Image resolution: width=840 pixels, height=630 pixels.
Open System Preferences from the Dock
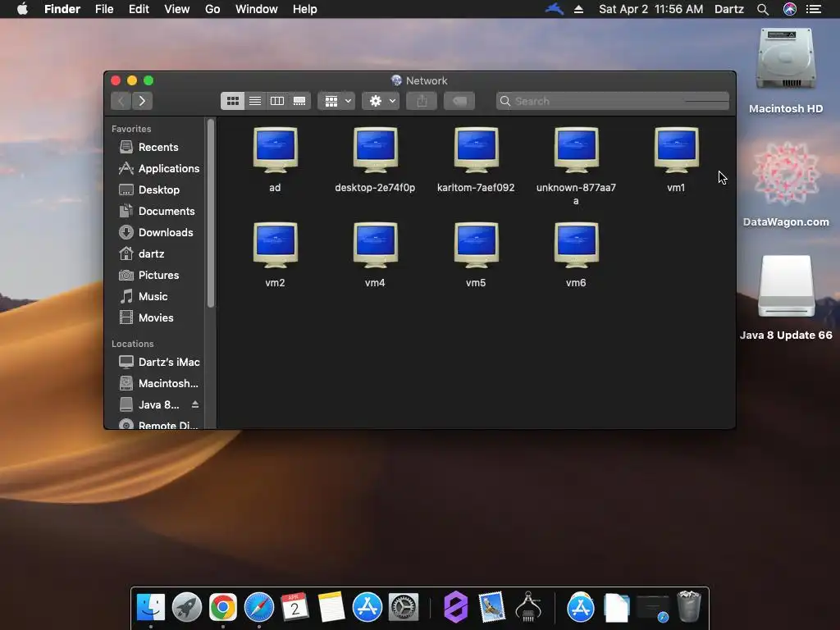pyautogui.click(x=404, y=608)
